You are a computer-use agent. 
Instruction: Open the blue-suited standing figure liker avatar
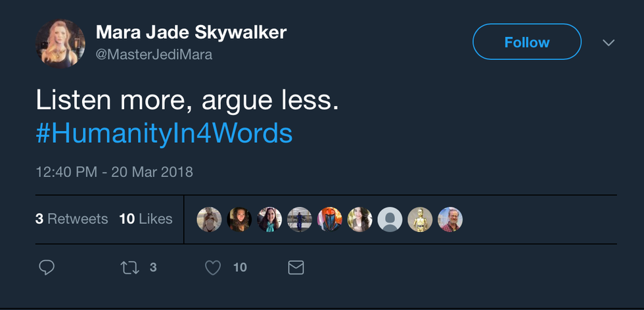[x=300, y=219]
